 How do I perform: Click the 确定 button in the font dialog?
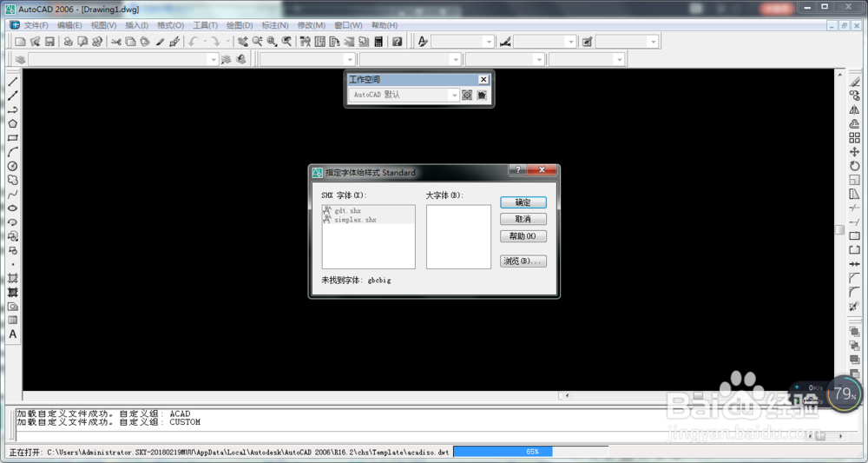click(523, 202)
